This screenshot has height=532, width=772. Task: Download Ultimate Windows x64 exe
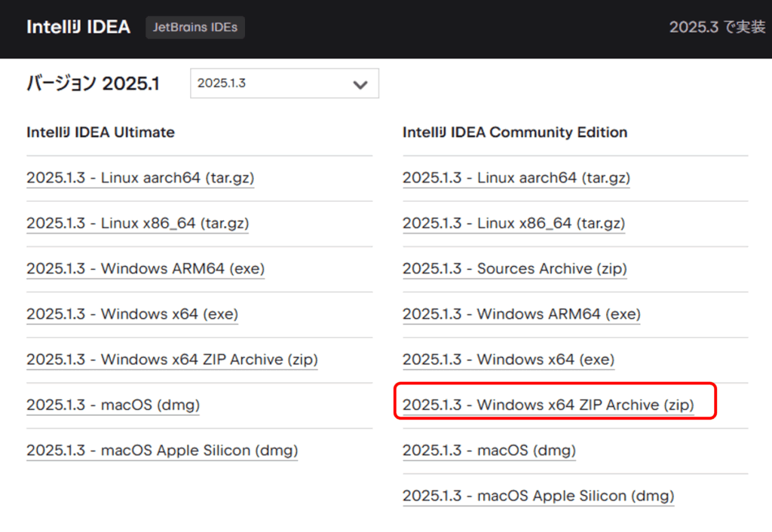pos(132,314)
